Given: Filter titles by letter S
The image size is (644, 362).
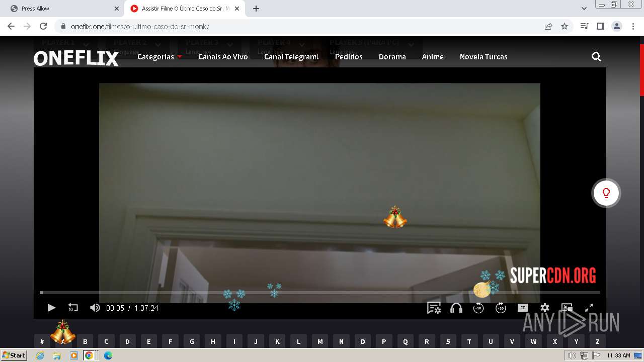Looking at the screenshot, I should click(x=448, y=341).
